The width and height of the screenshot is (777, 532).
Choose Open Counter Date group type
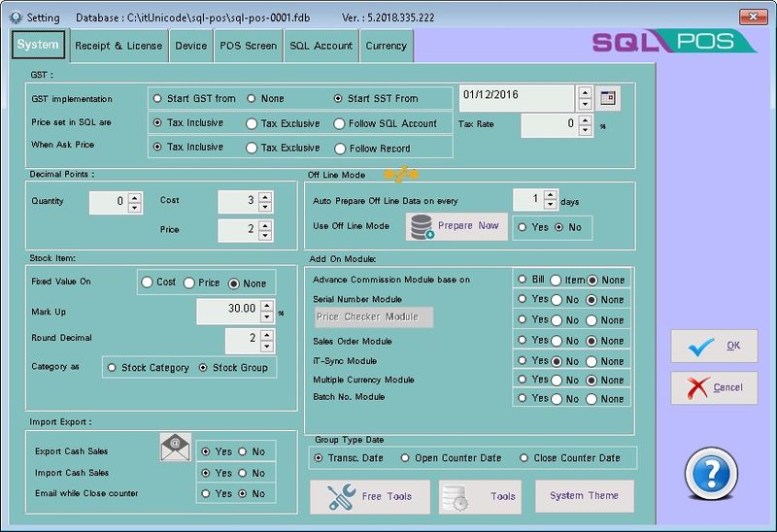pos(407,458)
